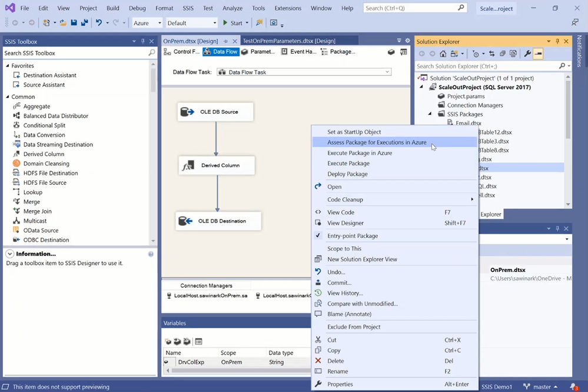This screenshot has height=392, width=588.
Task: Select the OLE DB Destination component
Action: (218, 221)
